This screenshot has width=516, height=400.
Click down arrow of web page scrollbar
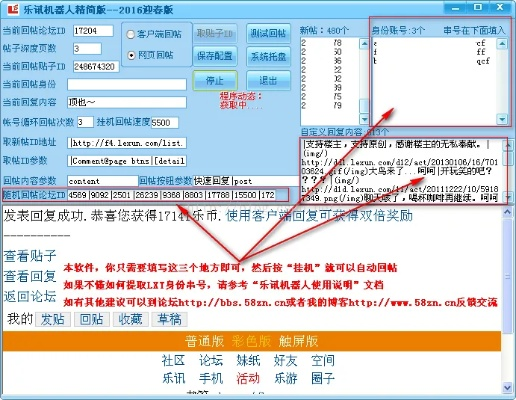[x=507, y=387]
